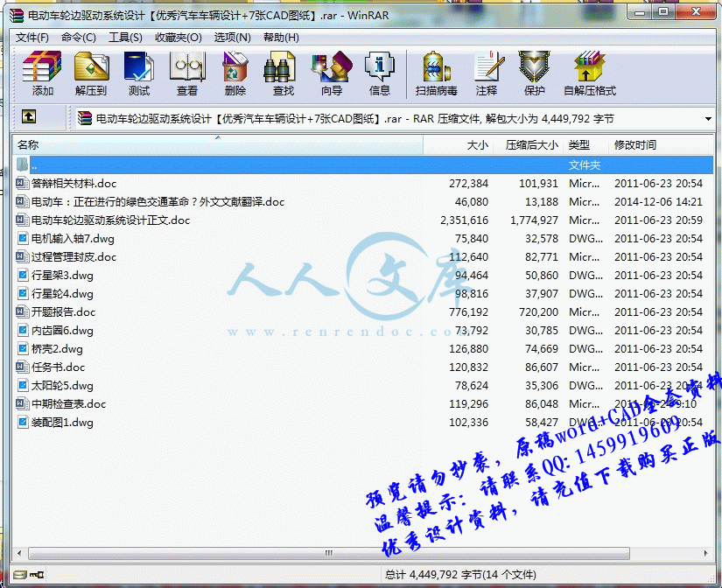
Task: Click the horizontal scrollbar right arrow
Action: pos(707,553)
